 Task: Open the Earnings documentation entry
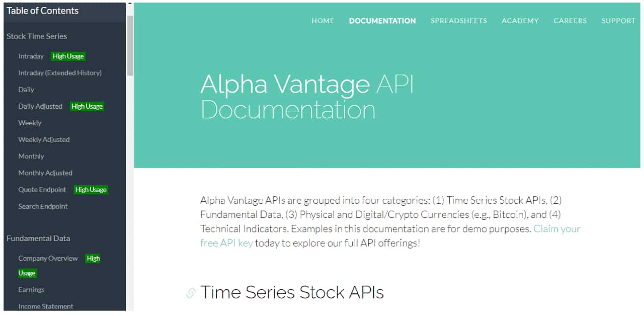tap(31, 289)
